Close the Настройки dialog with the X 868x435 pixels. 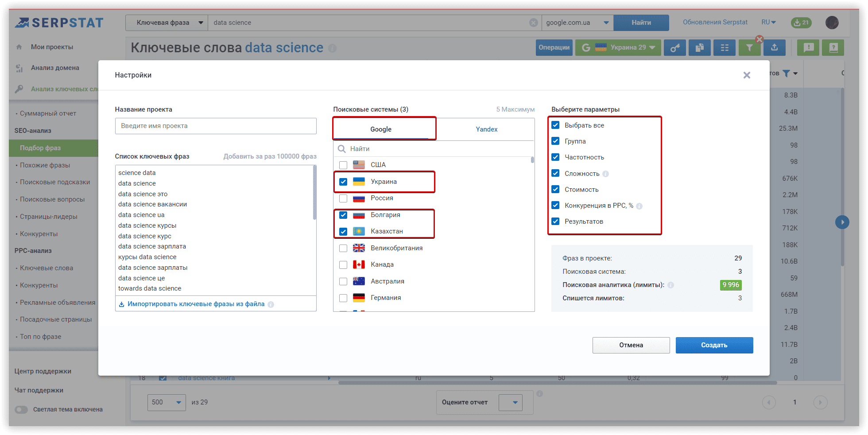coord(747,75)
